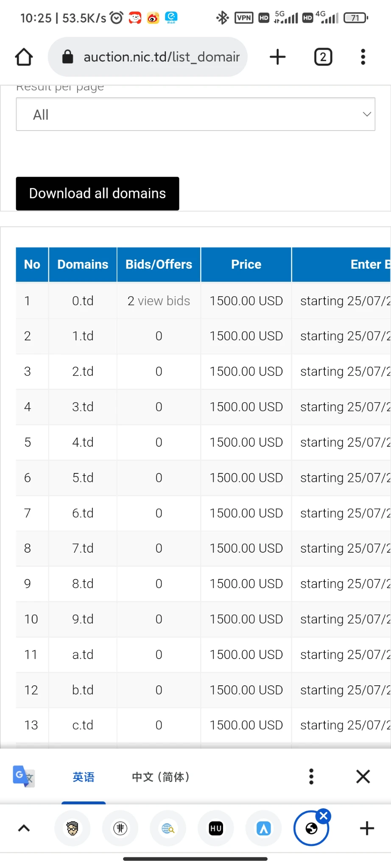
Task: Open translate bar more options
Action: (311, 776)
